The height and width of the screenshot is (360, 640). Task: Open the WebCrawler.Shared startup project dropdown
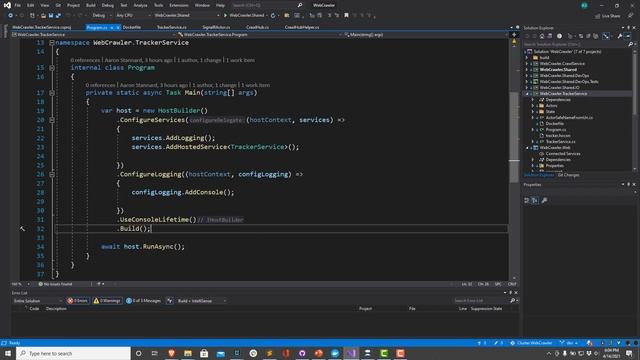click(x=187, y=16)
